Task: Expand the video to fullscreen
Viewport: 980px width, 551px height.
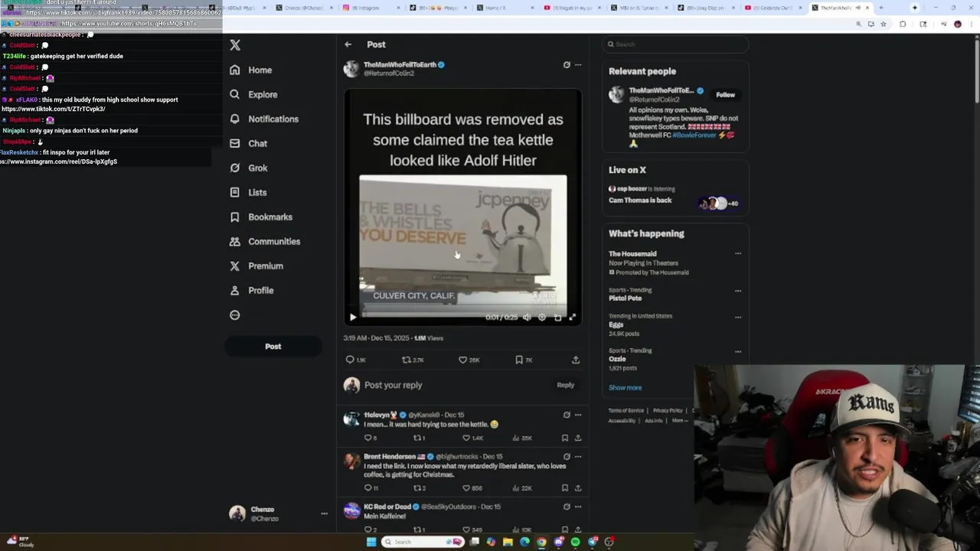Action: point(573,317)
